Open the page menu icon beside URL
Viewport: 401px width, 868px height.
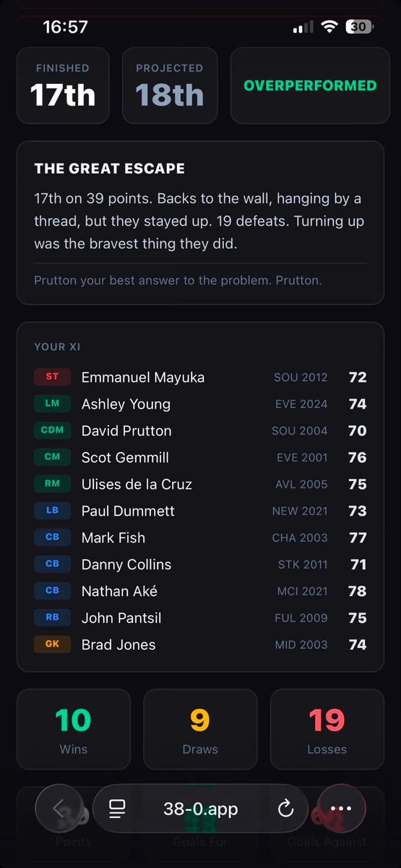click(117, 809)
